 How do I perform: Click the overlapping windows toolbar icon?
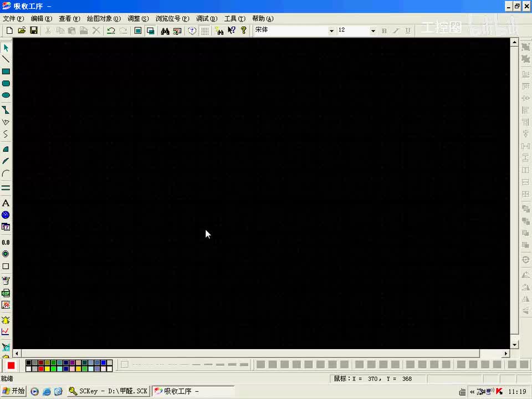[150, 31]
